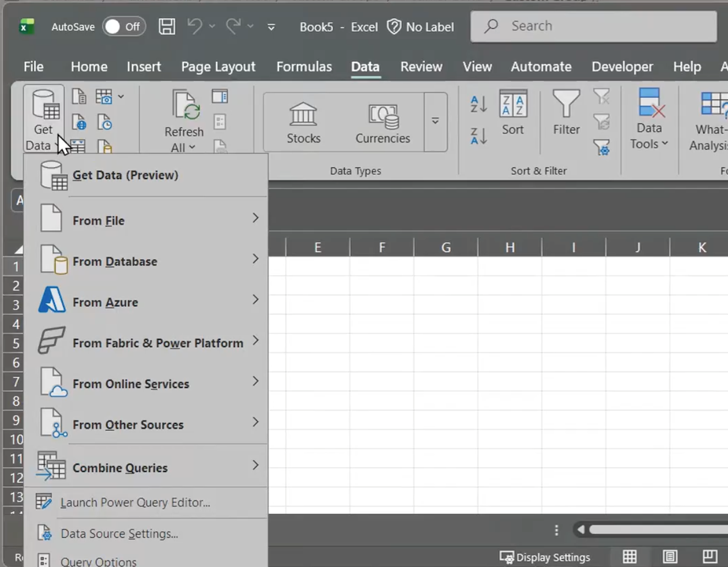Open the Stocks data type
Viewport: 728px width, 567px height.
point(303,123)
